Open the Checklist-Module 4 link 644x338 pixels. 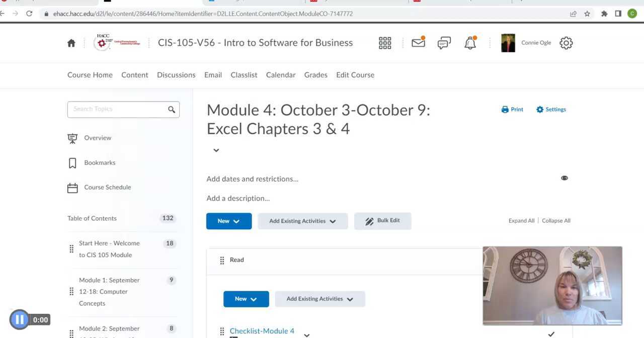point(262,331)
